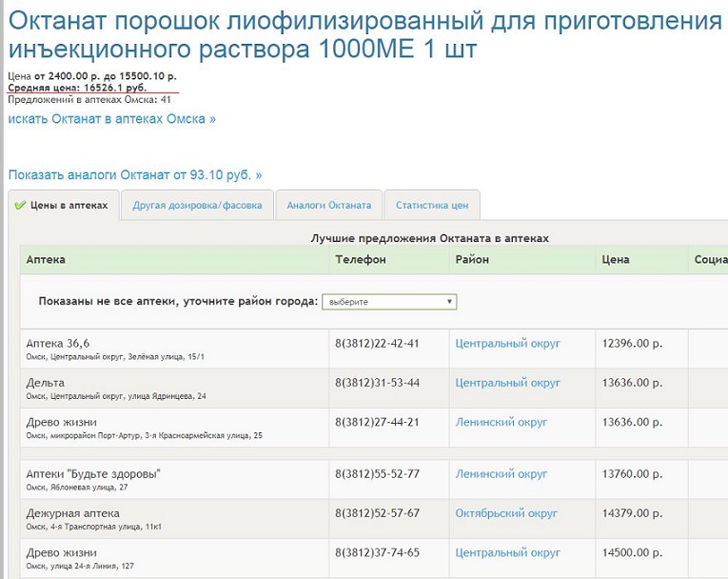Screen dimensions: 728x579
Task: Select pharmacy name 'Аптека 36,6'
Action: [x=57, y=344]
